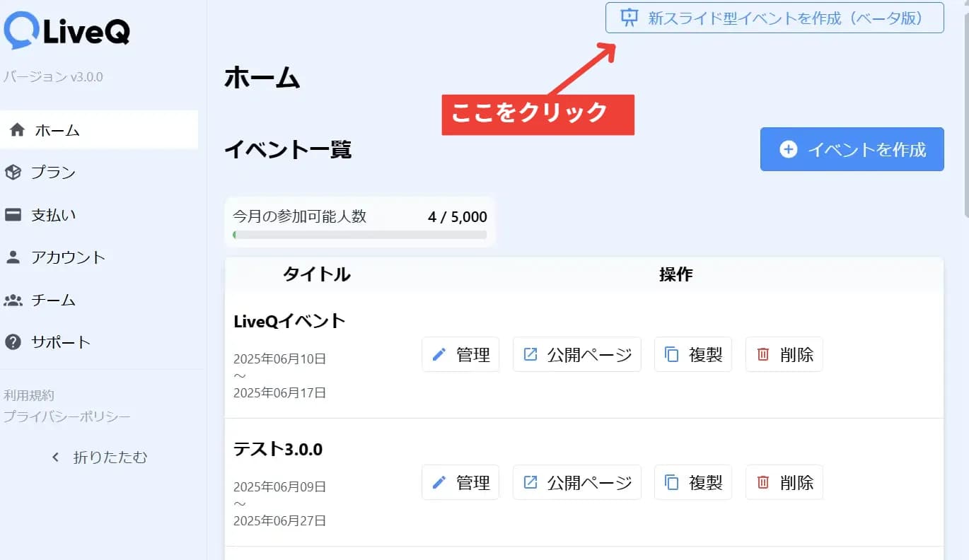Click the イベント一覧 heading
The height and width of the screenshot is (560, 969).
(288, 150)
